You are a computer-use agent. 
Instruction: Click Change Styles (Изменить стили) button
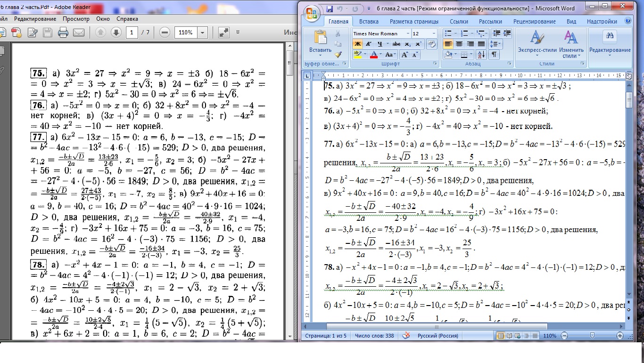pos(571,43)
